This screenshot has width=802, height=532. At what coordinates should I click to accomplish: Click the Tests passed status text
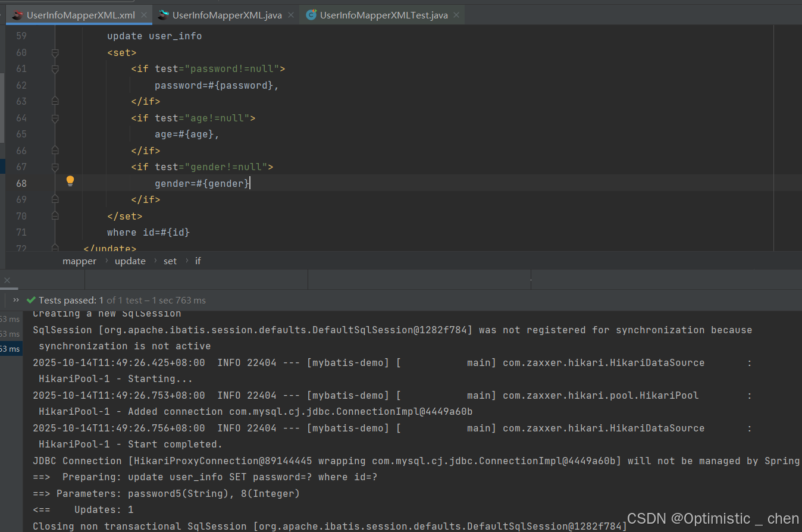click(x=122, y=300)
